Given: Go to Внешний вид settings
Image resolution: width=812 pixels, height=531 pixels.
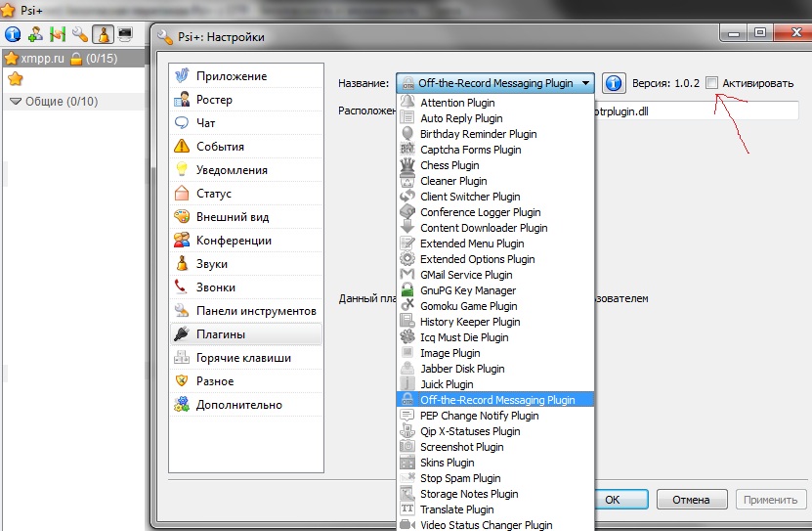Looking at the screenshot, I should (246, 217).
